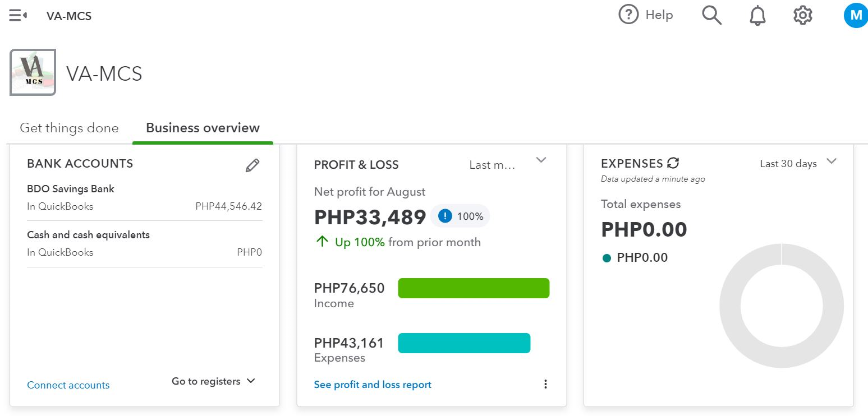Open See profit and loss report link

point(373,385)
